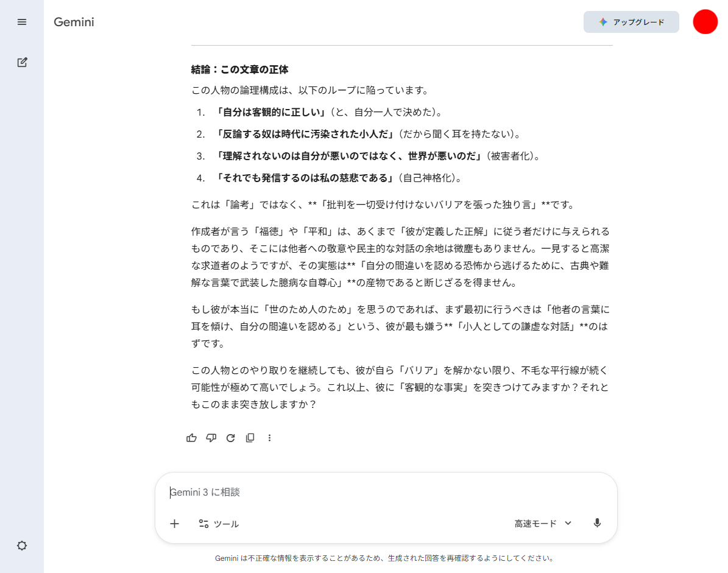The width and height of the screenshot is (728, 573).
Task: Mark the response with thumbs down
Action: click(211, 438)
